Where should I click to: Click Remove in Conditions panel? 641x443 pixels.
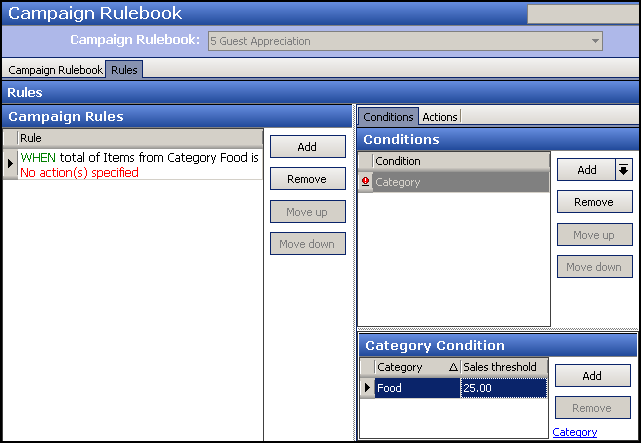coord(594,202)
